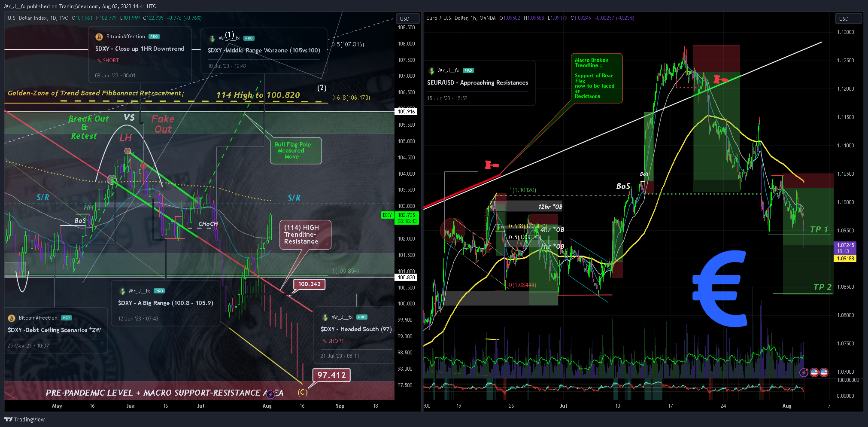Image resolution: width=868 pixels, height=427 pixels.
Task: Click the TradingView logo at bottom left
Action: (x=24, y=419)
